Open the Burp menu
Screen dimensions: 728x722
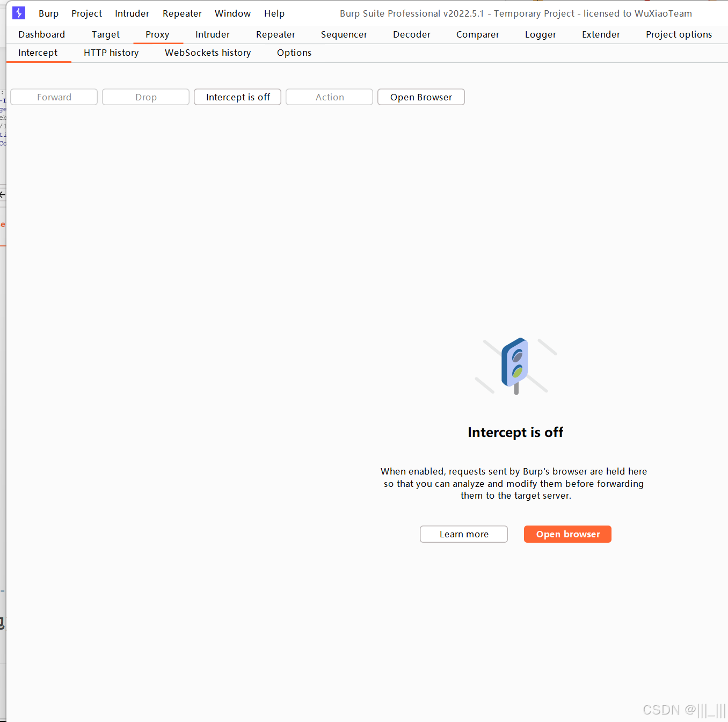pos(48,13)
